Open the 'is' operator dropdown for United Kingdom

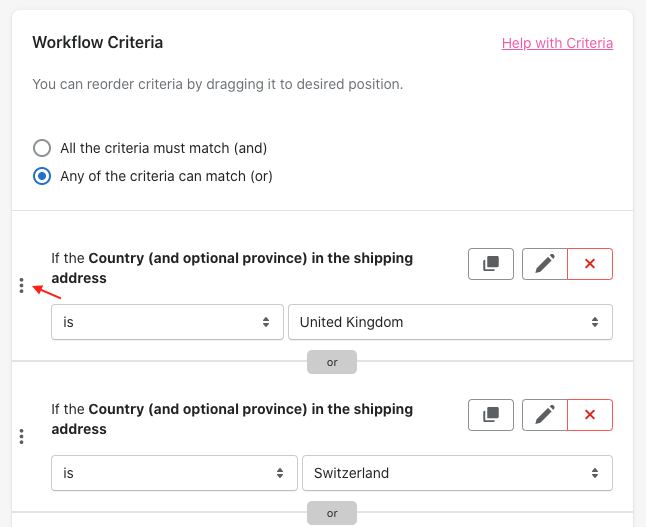(167, 322)
